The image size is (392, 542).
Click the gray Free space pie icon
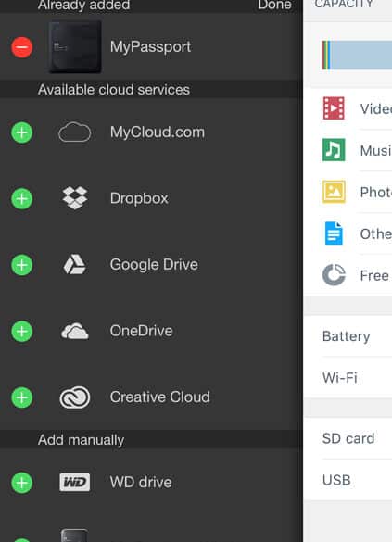(334, 275)
